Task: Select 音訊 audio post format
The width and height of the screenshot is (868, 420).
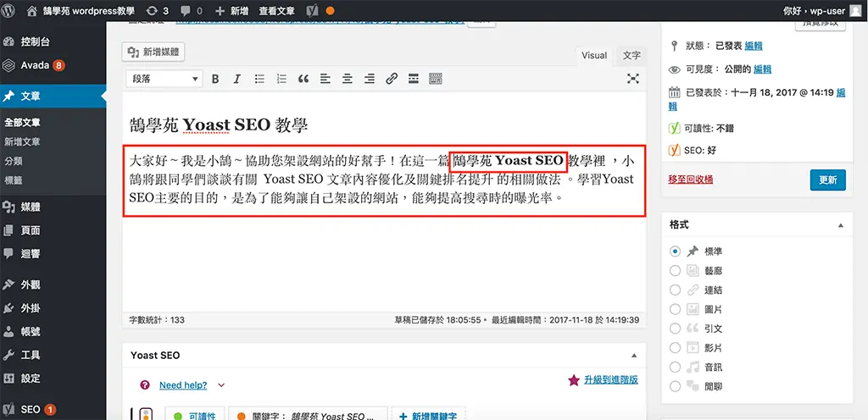Action: [675, 367]
